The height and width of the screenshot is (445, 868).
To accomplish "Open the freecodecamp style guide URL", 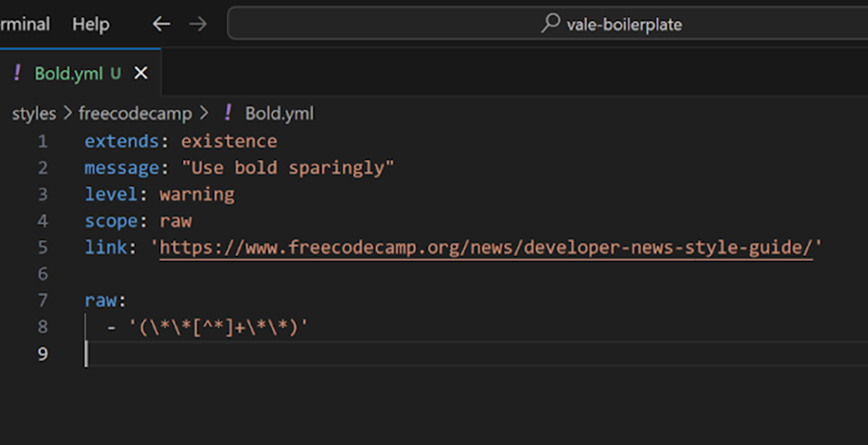I will pos(486,248).
